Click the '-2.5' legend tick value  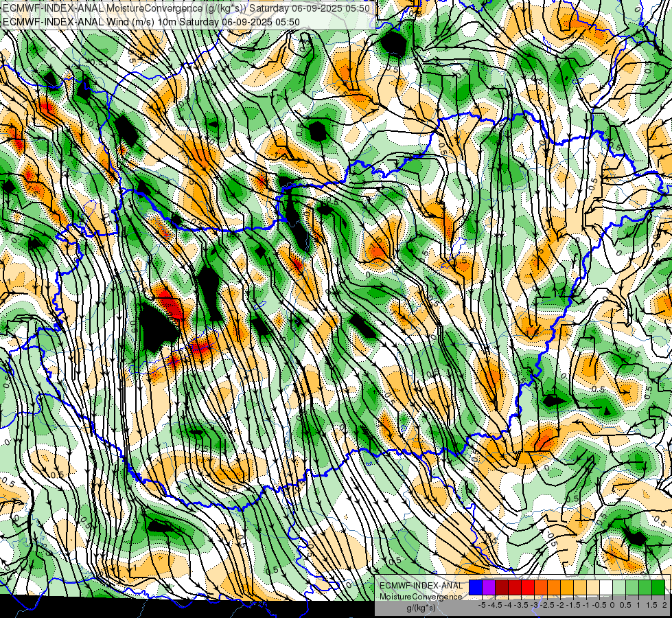click(547, 605)
